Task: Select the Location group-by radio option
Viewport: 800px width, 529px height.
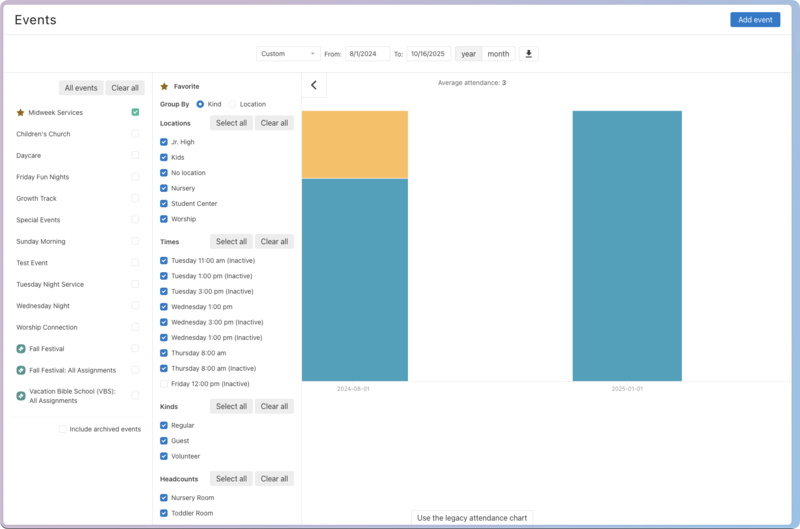Action: point(233,104)
